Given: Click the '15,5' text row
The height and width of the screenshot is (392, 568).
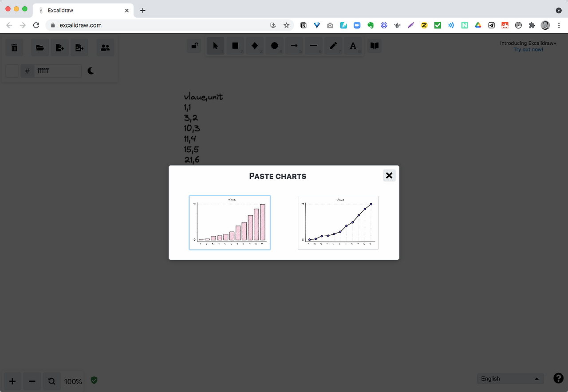Looking at the screenshot, I should (x=191, y=149).
